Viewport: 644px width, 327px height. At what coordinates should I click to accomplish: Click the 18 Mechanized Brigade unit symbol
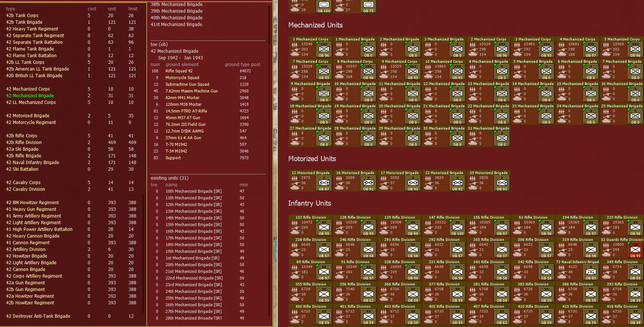pyautogui.click(x=324, y=116)
